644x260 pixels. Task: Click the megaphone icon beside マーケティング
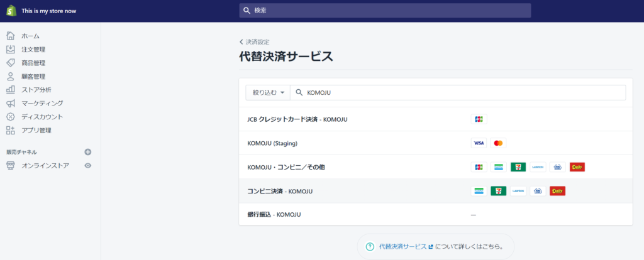point(11,104)
